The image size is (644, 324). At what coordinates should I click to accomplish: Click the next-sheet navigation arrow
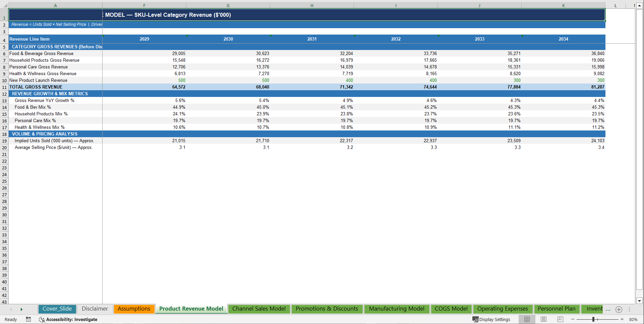click(x=21, y=309)
